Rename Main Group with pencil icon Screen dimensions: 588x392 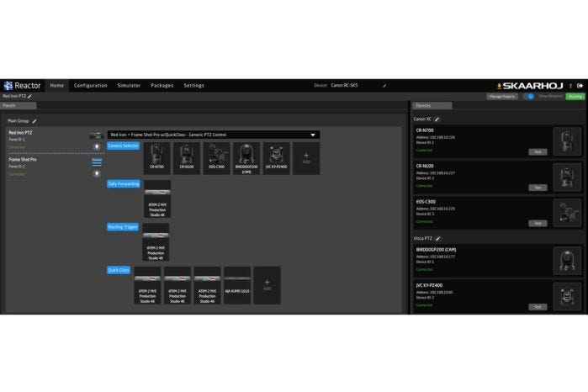point(34,121)
